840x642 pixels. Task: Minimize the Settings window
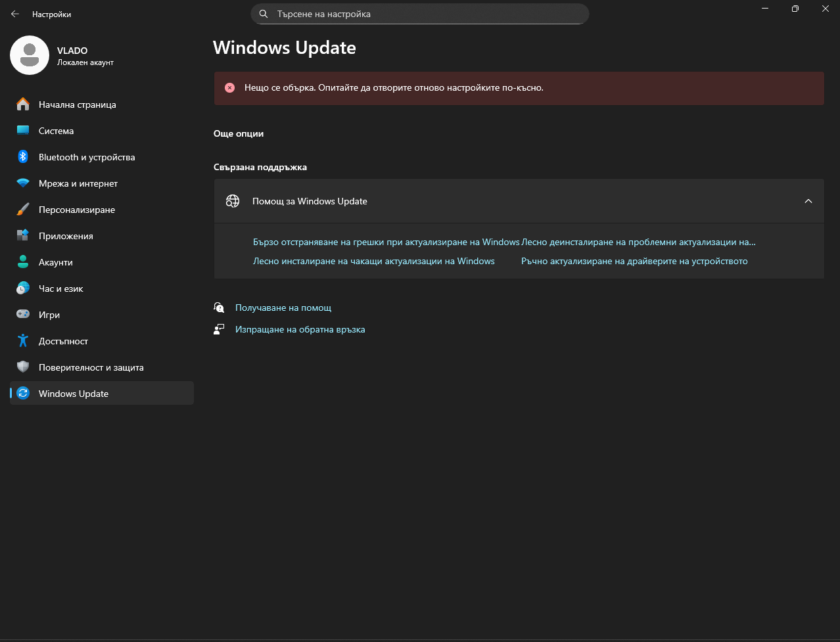[x=764, y=9]
